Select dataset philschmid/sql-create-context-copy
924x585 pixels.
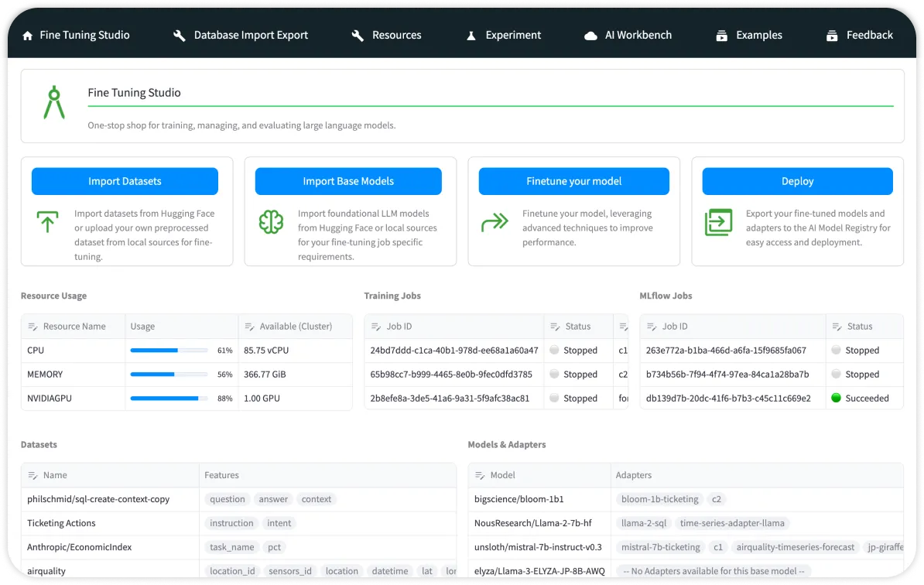(98, 500)
